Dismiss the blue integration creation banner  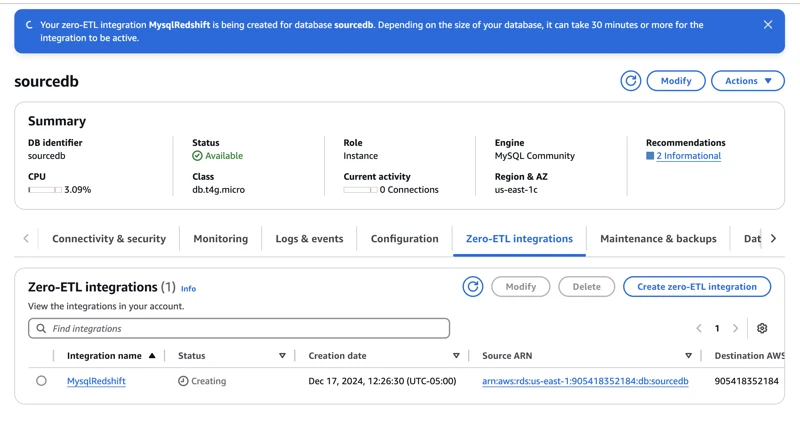pos(767,24)
